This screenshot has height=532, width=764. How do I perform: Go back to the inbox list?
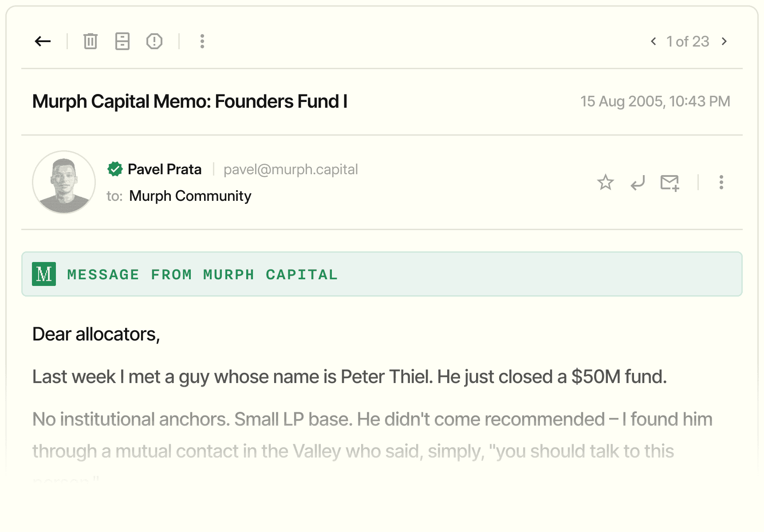[43, 41]
